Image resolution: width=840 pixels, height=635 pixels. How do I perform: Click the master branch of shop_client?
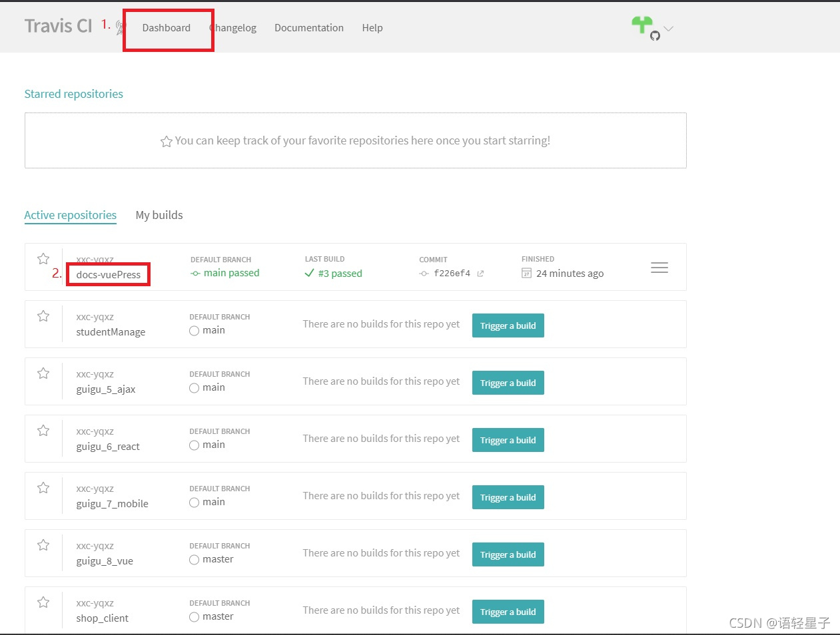point(212,616)
